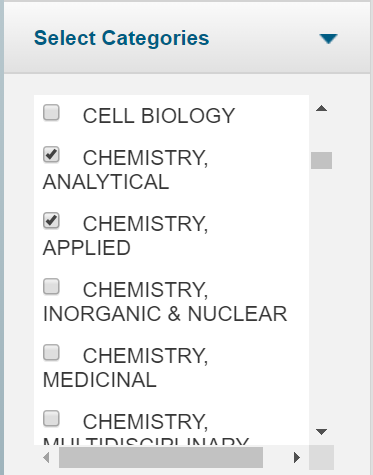Click the Select Categories heading
The height and width of the screenshot is (475, 373).
(122, 38)
